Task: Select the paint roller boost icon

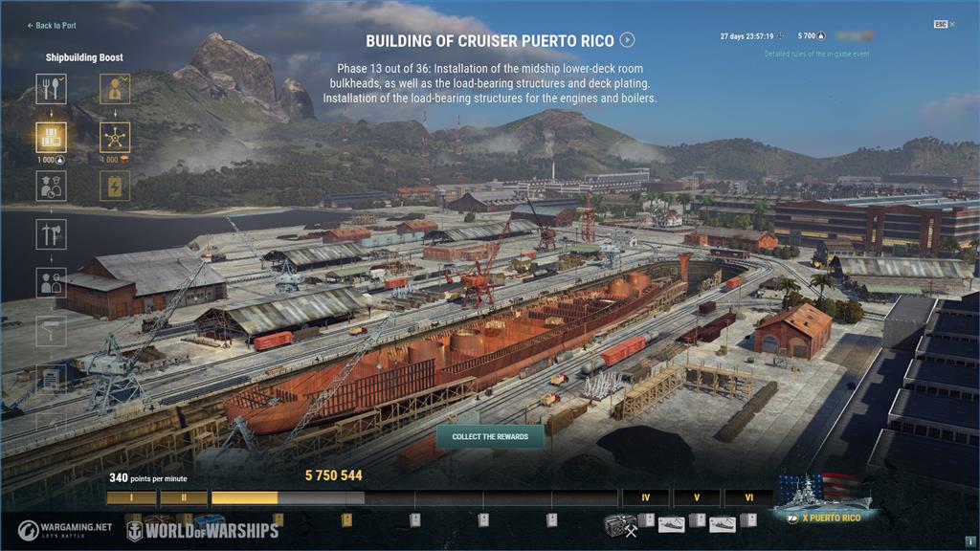Action: 52,330
